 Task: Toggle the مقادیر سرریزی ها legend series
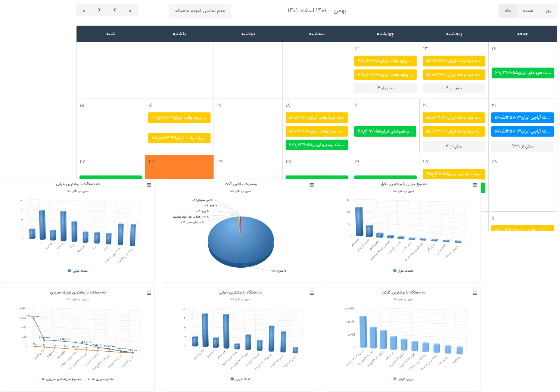[x=100, y=379]
